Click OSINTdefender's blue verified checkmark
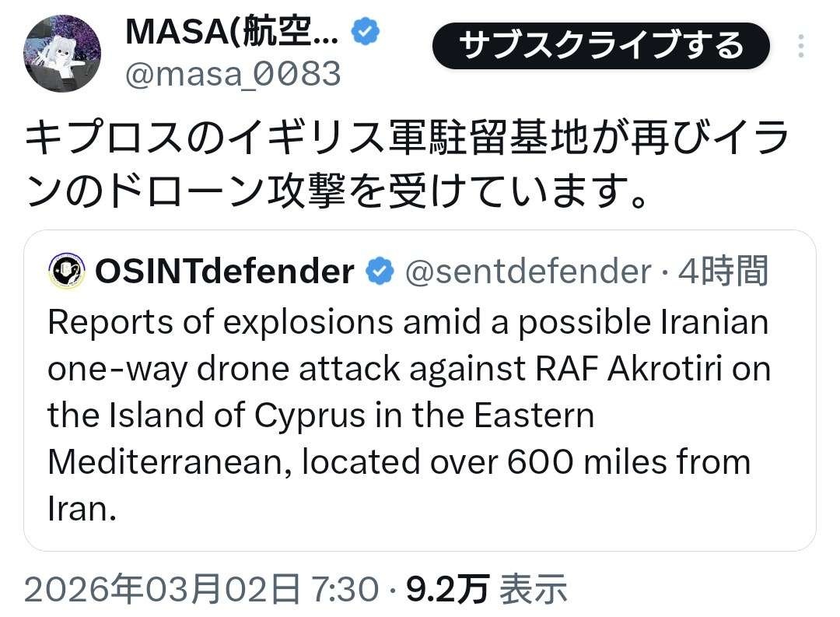 pos(380,272)
